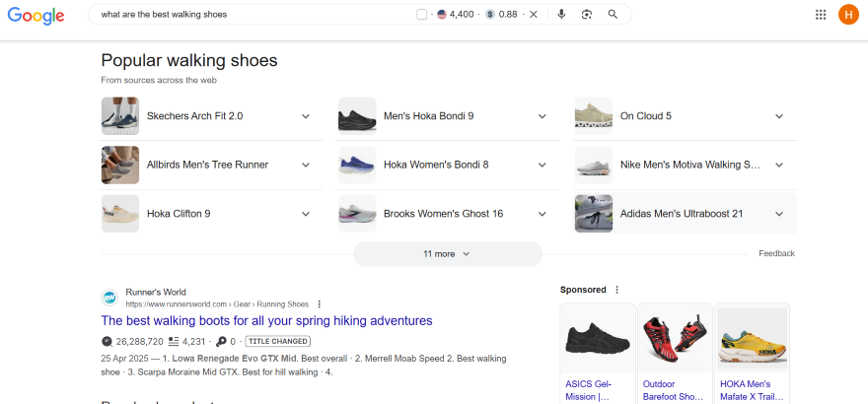This screenshot has height=404, width=868.
Task: Open Allbirds Tree Runner thumbnail
Action: (x=120, y=165)
